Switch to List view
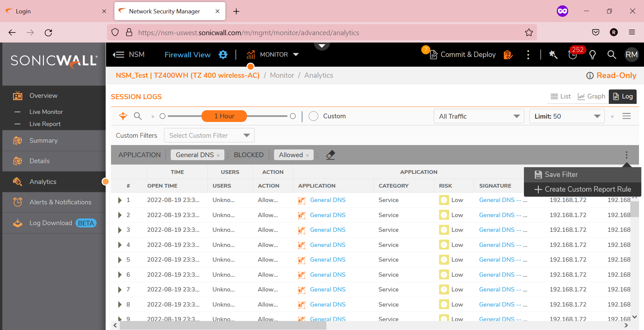 (561, 96)
